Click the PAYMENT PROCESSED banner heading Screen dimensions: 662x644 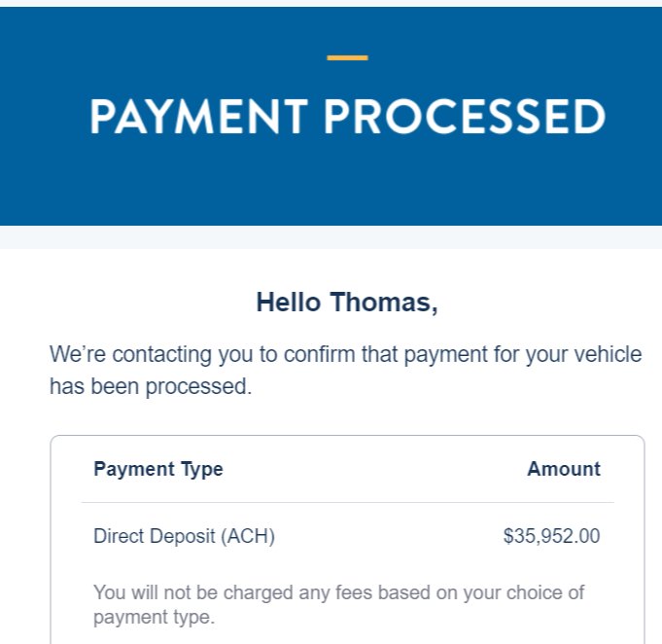point(347,117)
